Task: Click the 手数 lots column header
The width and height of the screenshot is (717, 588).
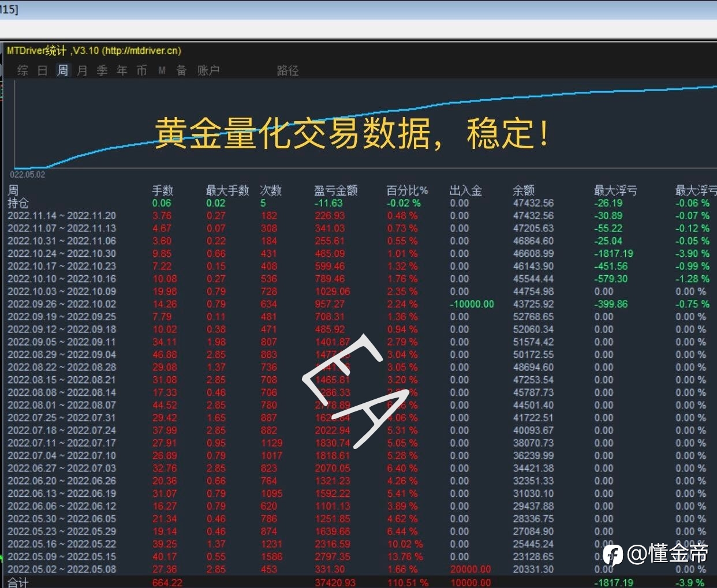Action: (x=163, y=190)
